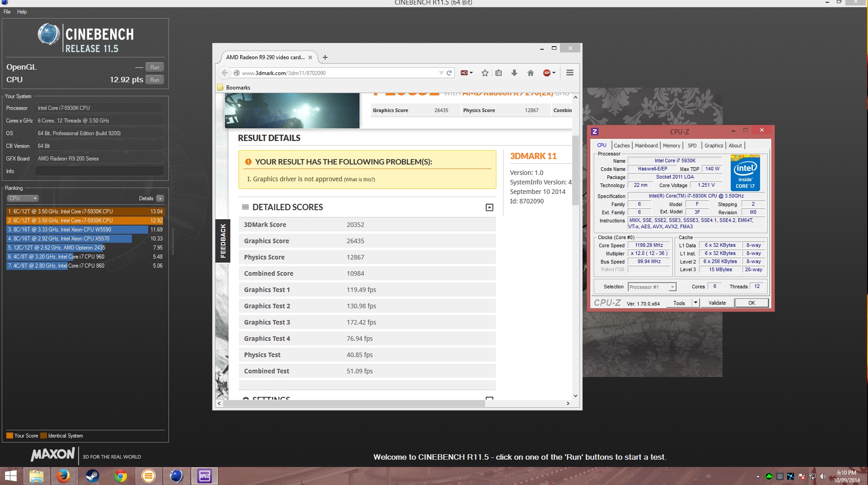This screenshot has height=485, width=868.
Task: Open Chrome from the taskbar
Action: pyautogui.click(x=120, y=476)
